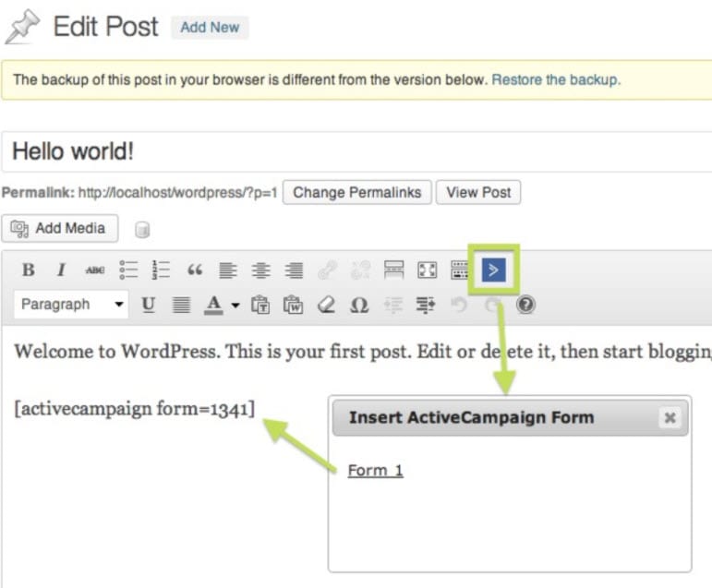
Task: Insert the More tag
Action: [393, 270]
